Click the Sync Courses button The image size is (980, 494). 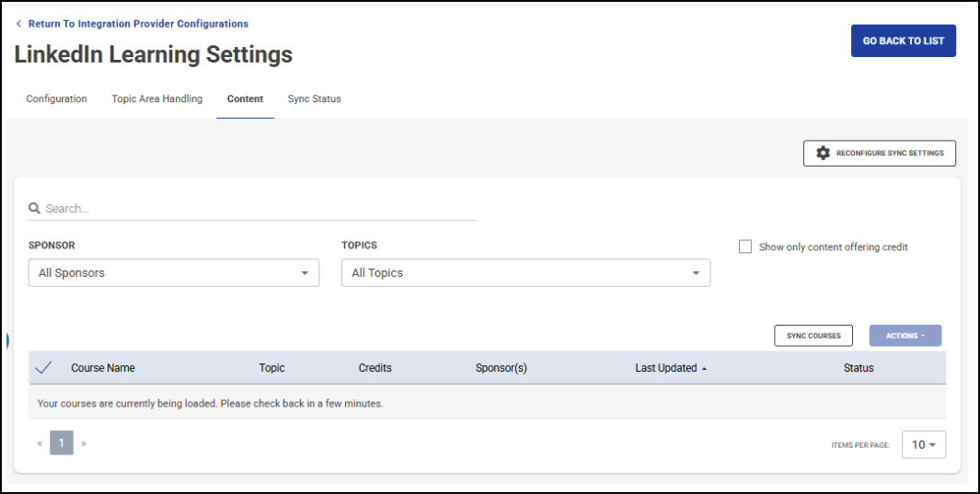pos(813,336)
